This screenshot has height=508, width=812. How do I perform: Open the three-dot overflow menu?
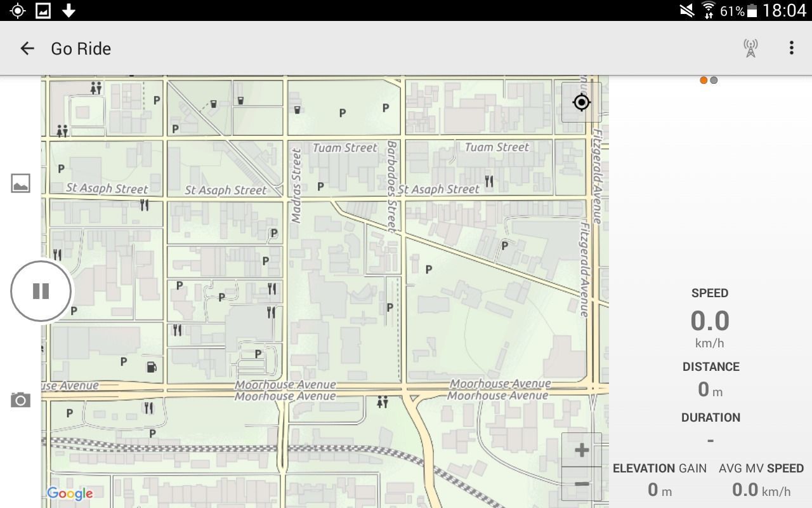(x=791, y=48)
